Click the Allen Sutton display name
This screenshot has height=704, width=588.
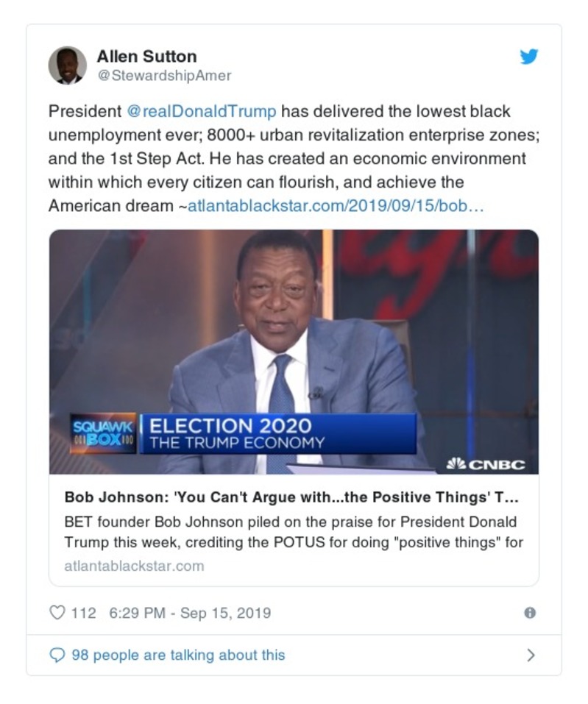click(146, 57)
